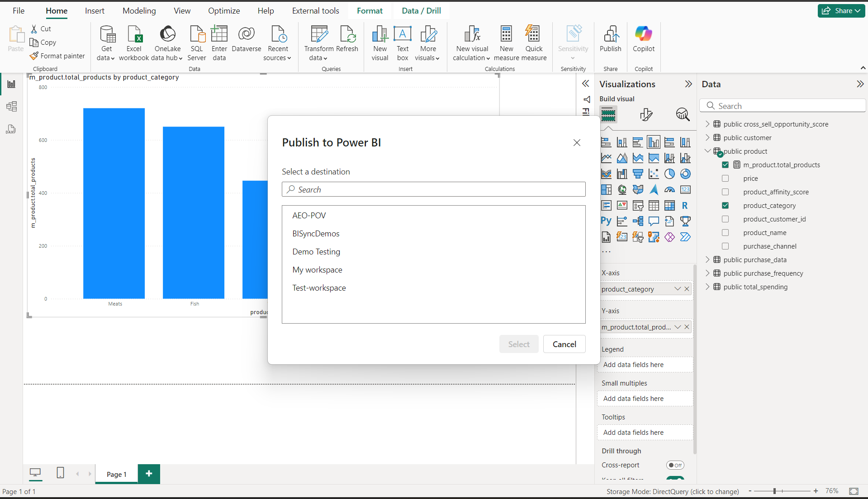Open Dataverse connector
Image resolution: width=868 pixels, height=499 pixels.
(x=247, y=39)
